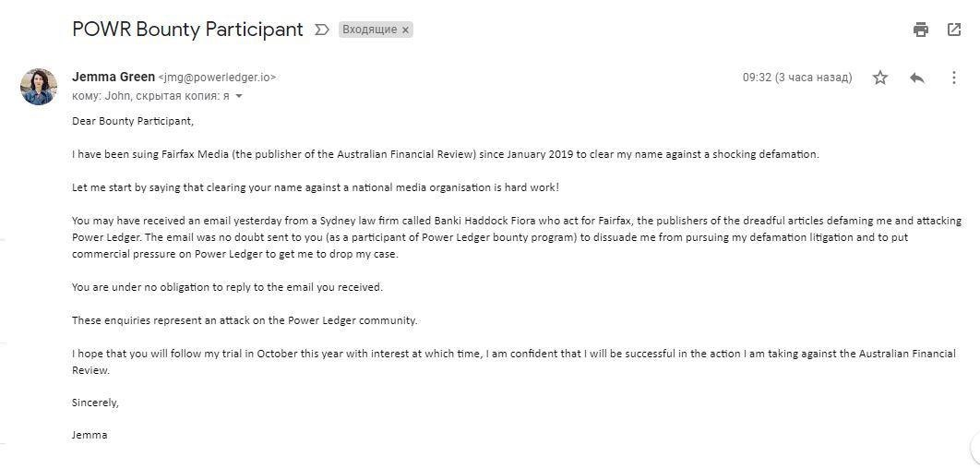
Task: Star this email from Jemma Green
Action: (880, 78)
